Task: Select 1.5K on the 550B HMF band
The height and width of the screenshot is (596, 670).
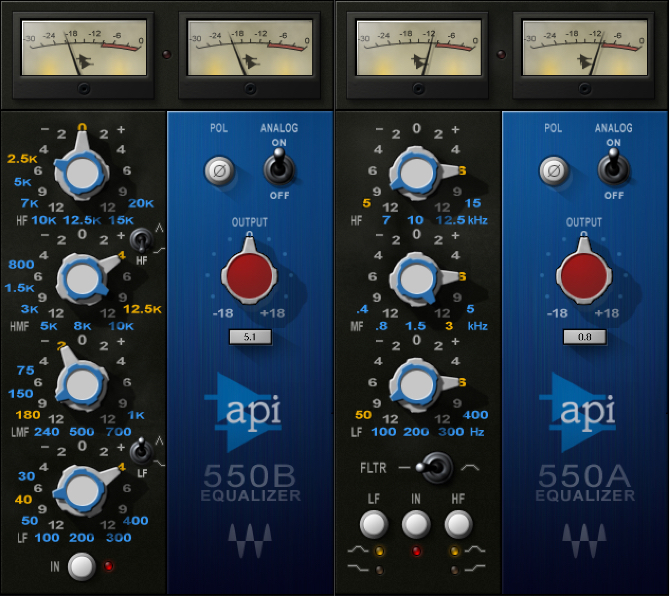Action: pos(20,288)
